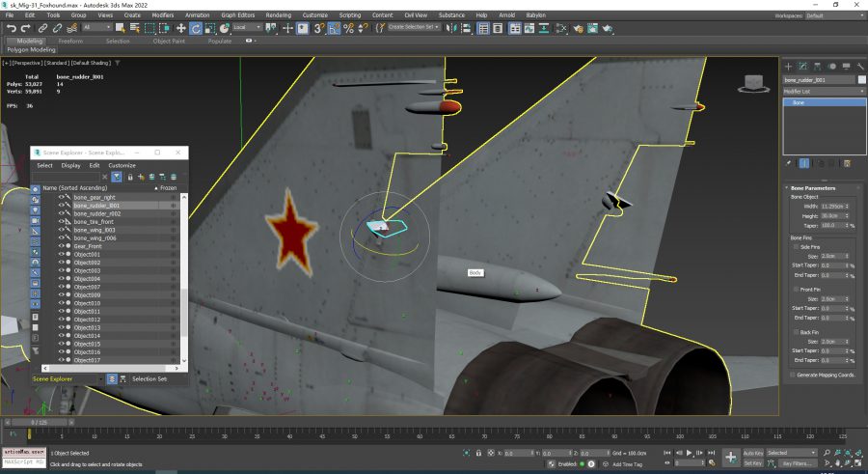The height and width of the screenshot is (474, 868).
Task: Toggle Maximize Viewport icon
Action: tap(858, 463)
